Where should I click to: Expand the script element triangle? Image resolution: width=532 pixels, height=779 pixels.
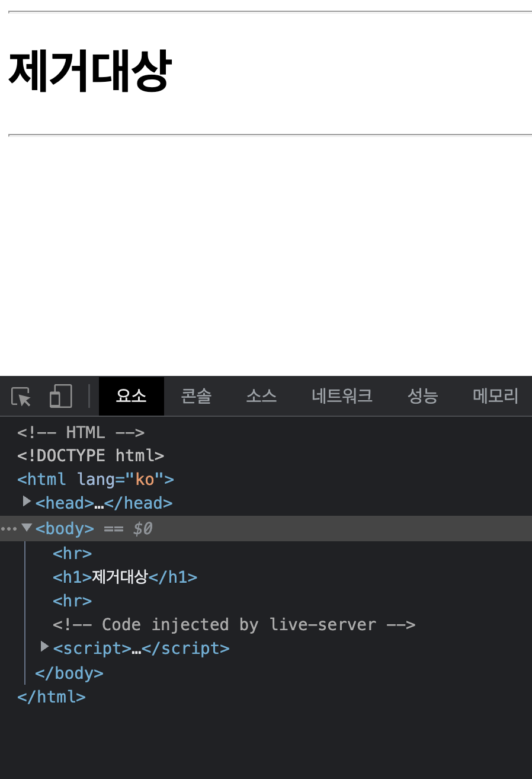tap(44, 647)
